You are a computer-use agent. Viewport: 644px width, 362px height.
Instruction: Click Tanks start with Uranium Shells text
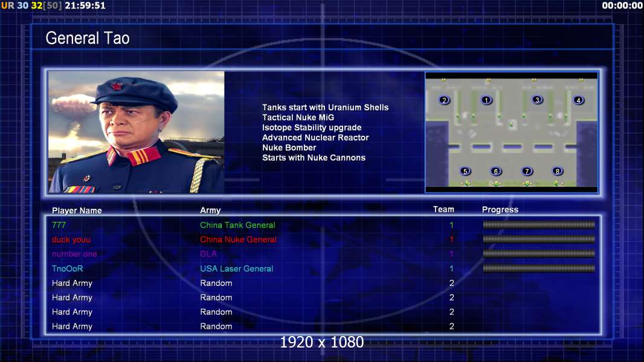tap(325, 107)
